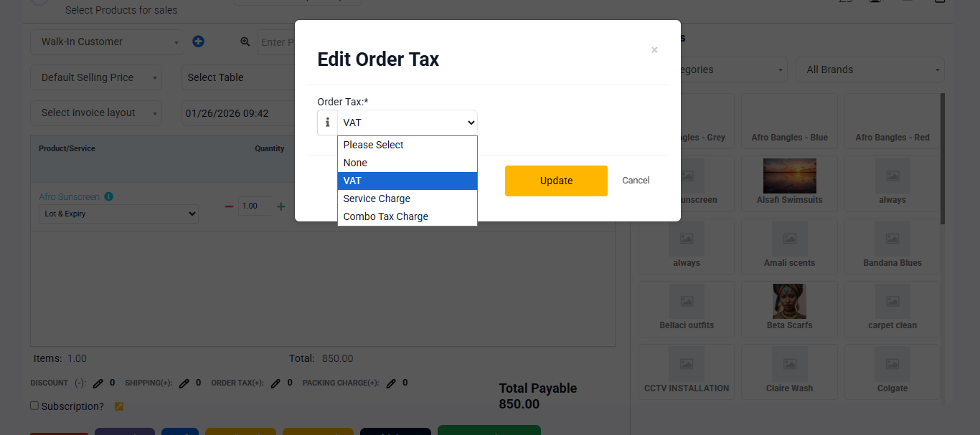
Task: Edit packing charge using the pencil icon
Action: tap(391, 383)
